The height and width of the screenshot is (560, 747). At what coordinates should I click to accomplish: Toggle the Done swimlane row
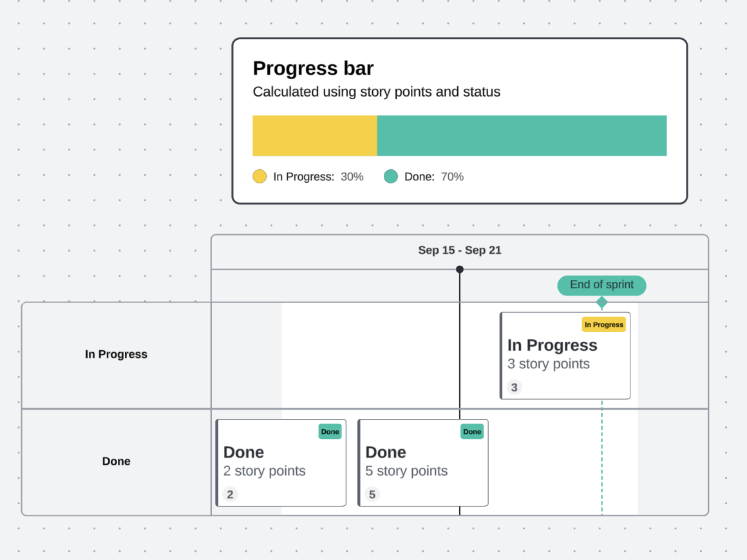click(116, 462)
